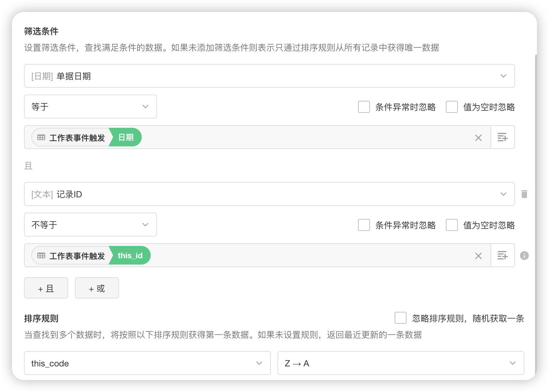Open the [日期] 单据日期 field dropdown
Viewport: 549px width, 392px height.
pos(270,76)
